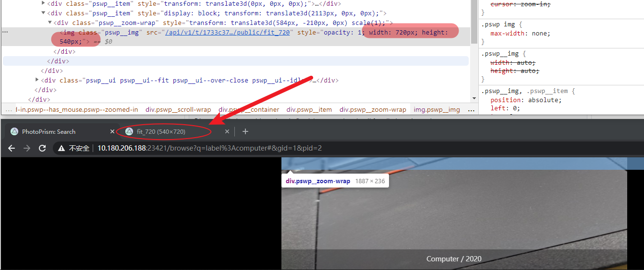The height and width of the screenshot is (270, 644).
Task: Go back in browser history
Action: (12, 148)
